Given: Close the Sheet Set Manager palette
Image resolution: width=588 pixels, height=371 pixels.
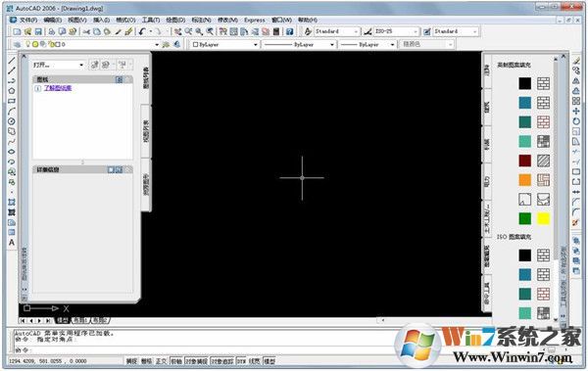Looking at the screenshot, I should (x=24, y=57).
